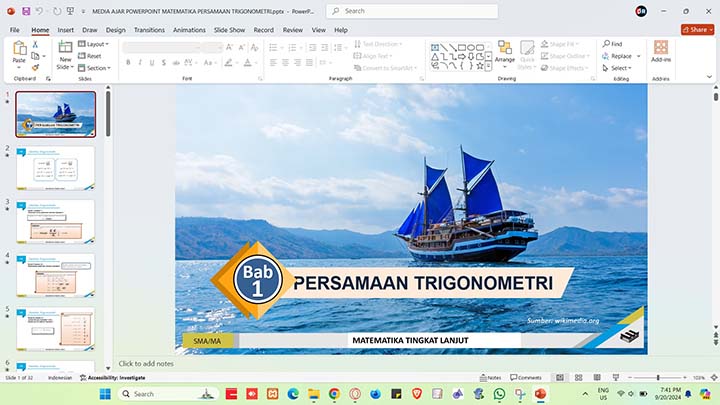Choose the star shape in the shapes gallery
The width and height of the screenshot is (720, 405).
480,66
